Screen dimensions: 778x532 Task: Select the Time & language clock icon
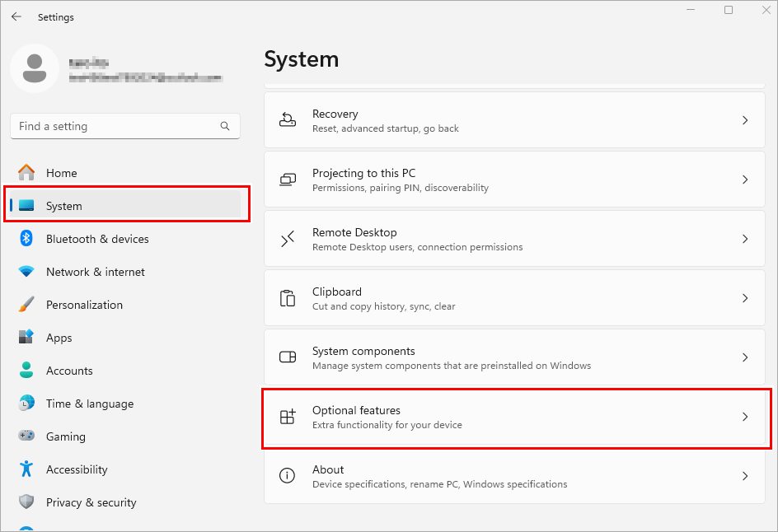point(26,404)
